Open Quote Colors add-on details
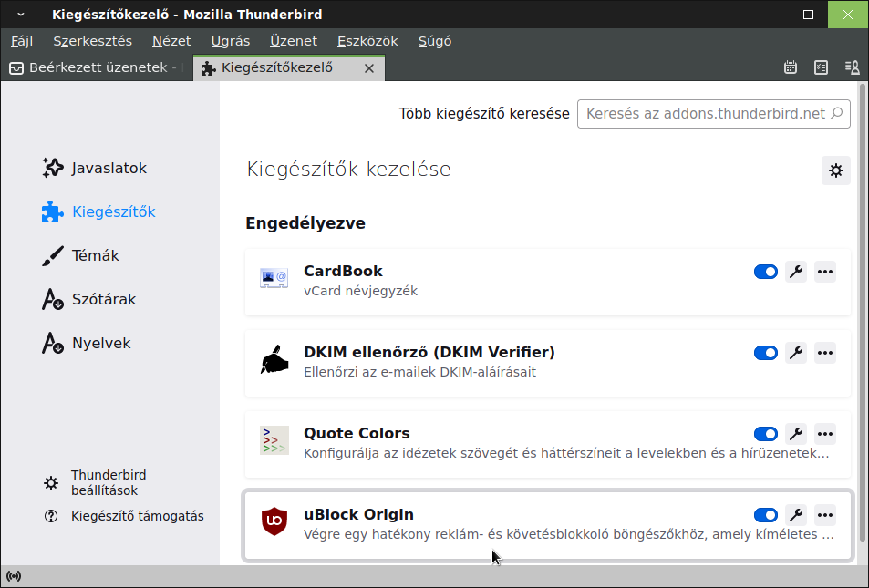This screenshot has width=869, height=588. click(547, 444)
